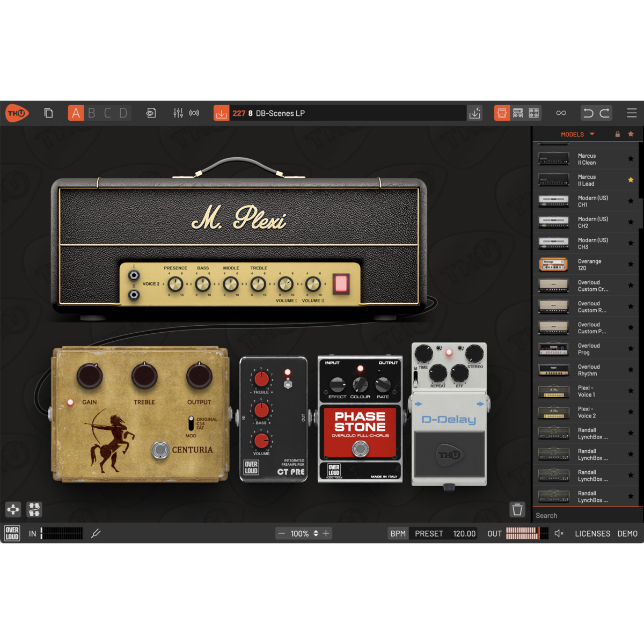Click the LICENSES button

coord(592,533)
